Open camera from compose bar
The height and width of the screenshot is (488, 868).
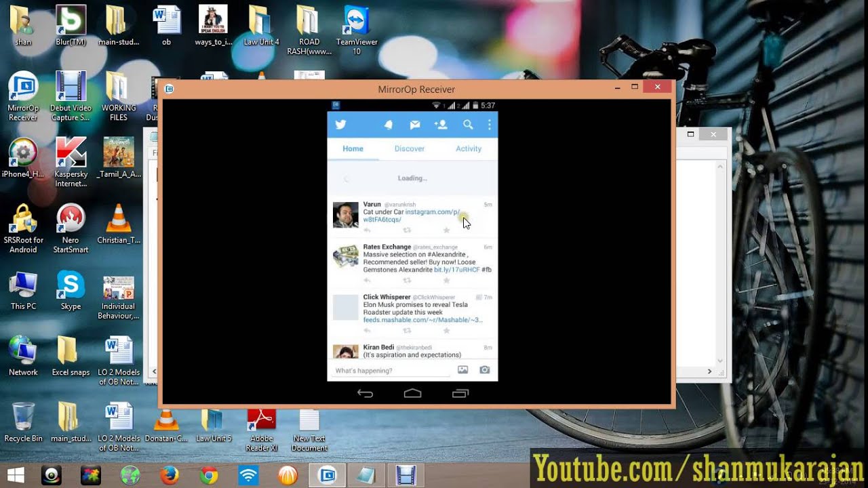click(x=484, y=370)
